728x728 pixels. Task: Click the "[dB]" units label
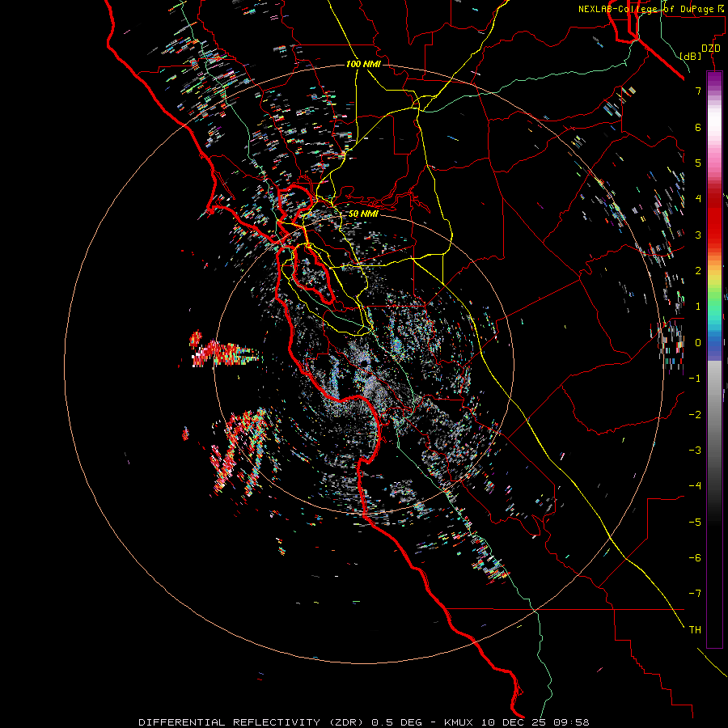coord(691,56)
